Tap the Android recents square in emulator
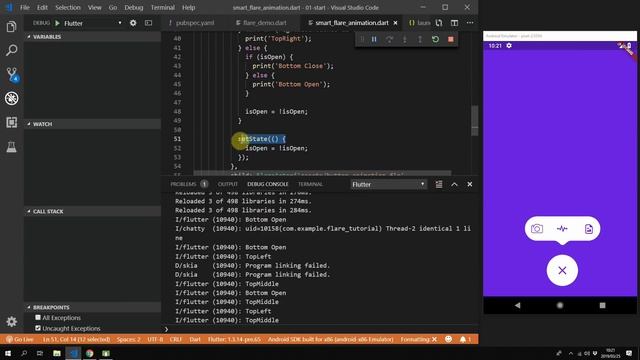This screenshot has width=640, height=360. point(602,305)
